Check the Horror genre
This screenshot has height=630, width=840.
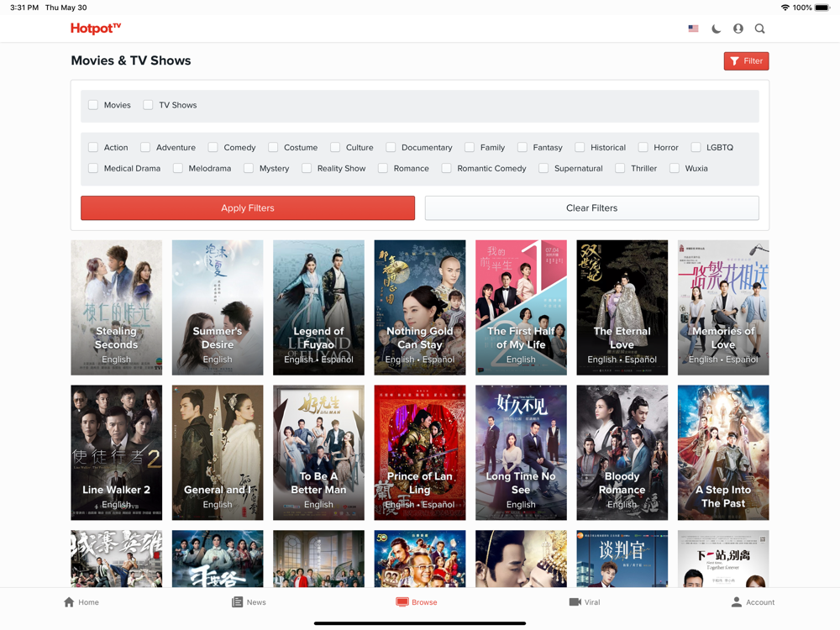pos(643,147)
